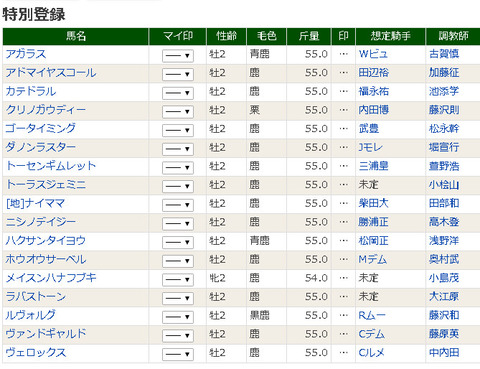
Task: Open the マイ印 dropdown for アガラス
Action: pos(178,55)
